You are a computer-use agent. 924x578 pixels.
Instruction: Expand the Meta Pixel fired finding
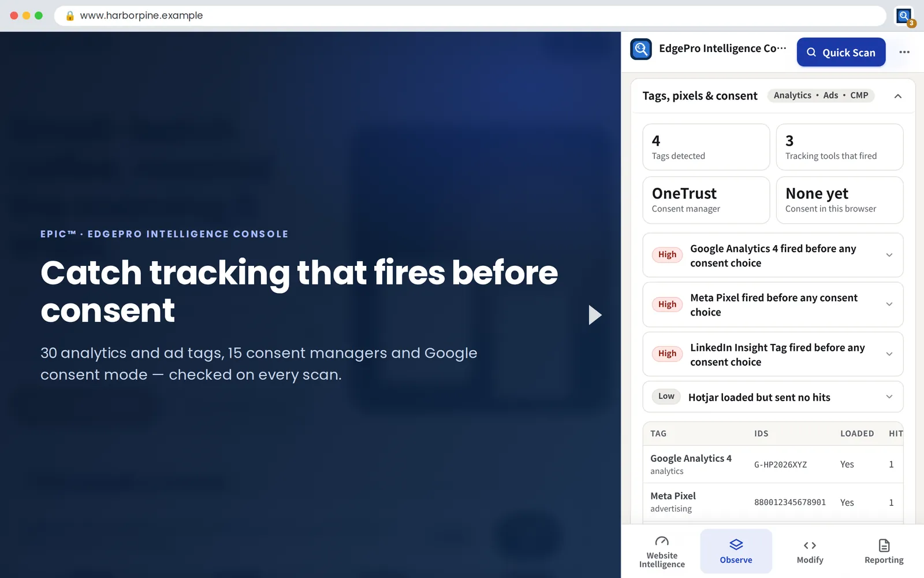pos(773,305)
